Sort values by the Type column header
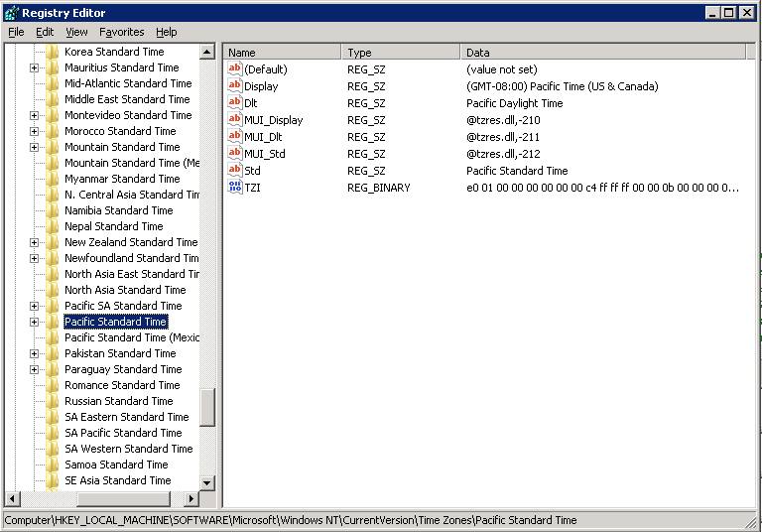762x532 pixels. click(401, 52)
